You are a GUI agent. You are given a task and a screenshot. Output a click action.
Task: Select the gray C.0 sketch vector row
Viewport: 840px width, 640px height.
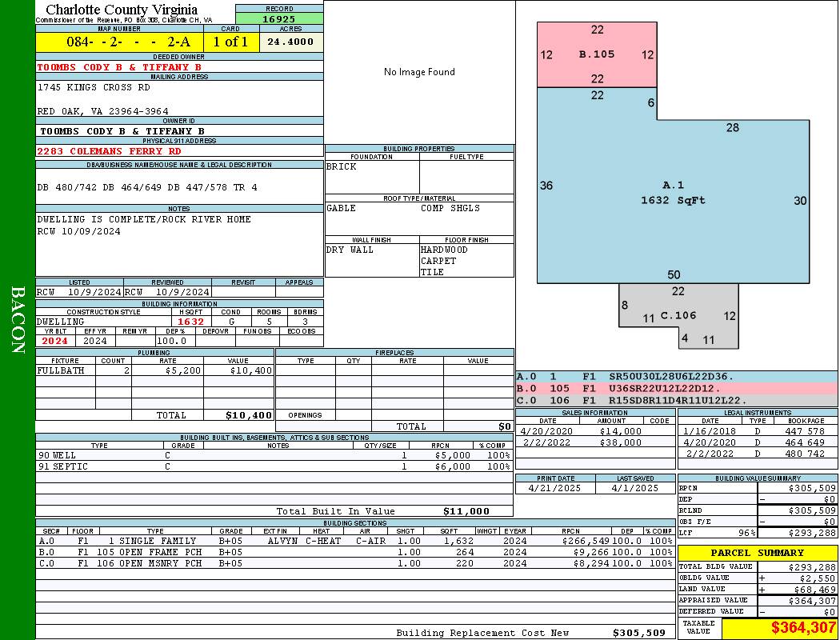(x=677, y=401)
